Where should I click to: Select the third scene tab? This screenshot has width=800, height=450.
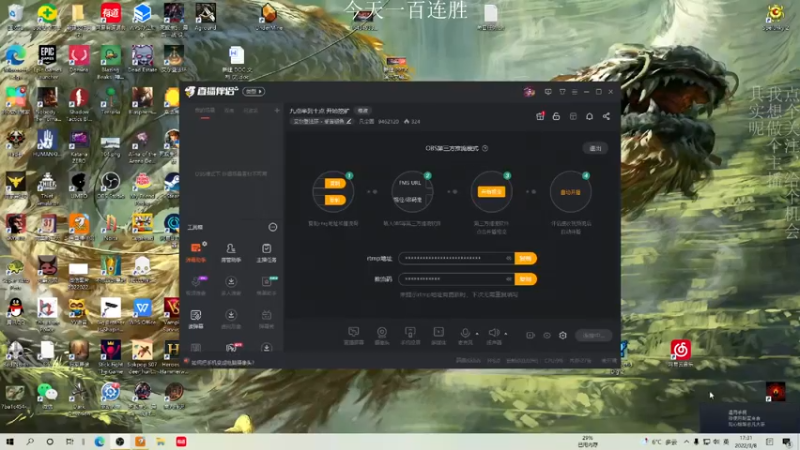tap(251, 111)
